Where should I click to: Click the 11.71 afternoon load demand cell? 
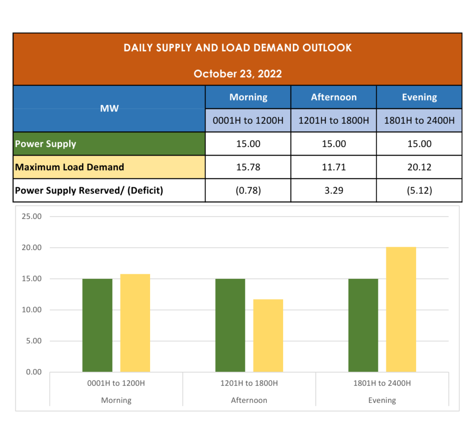[x=334, y=167]
